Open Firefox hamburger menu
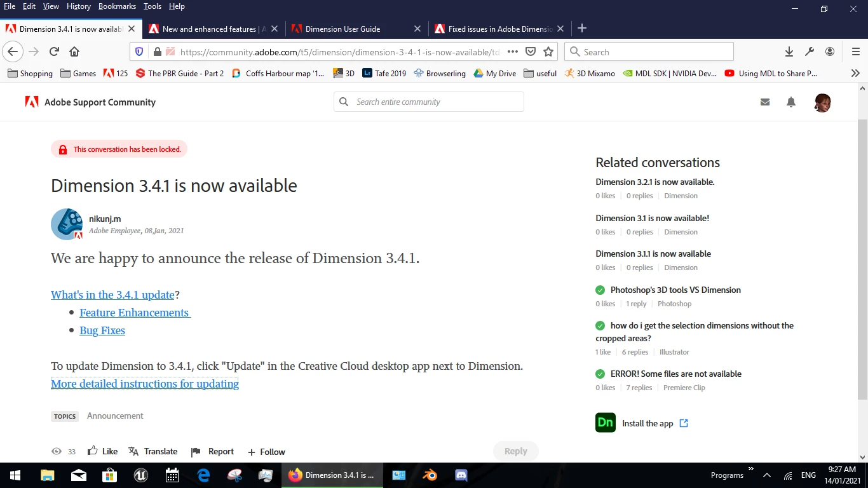The width and height of the screenshot is (868, 488). point(856,51)
